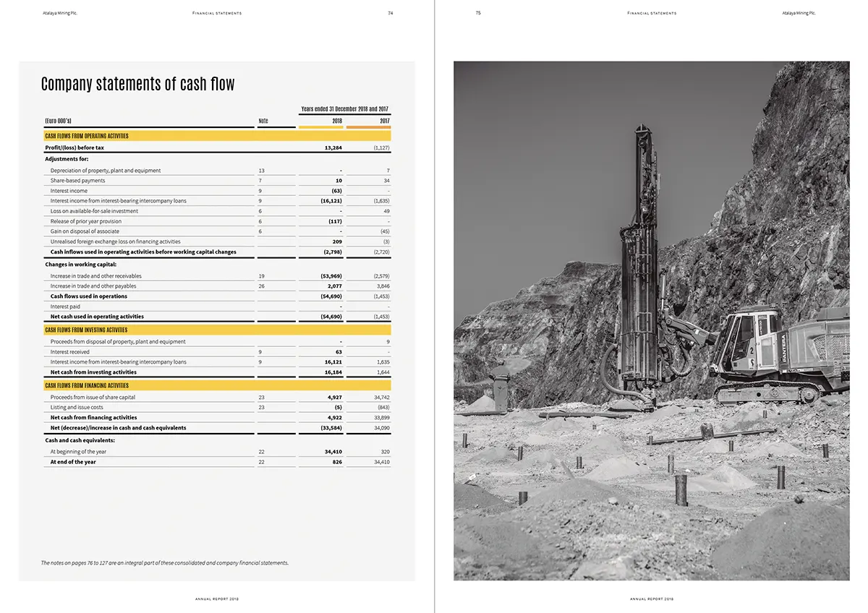Click the 2018 column header
The width and height of the screenshot is (868, 613).
337,121
